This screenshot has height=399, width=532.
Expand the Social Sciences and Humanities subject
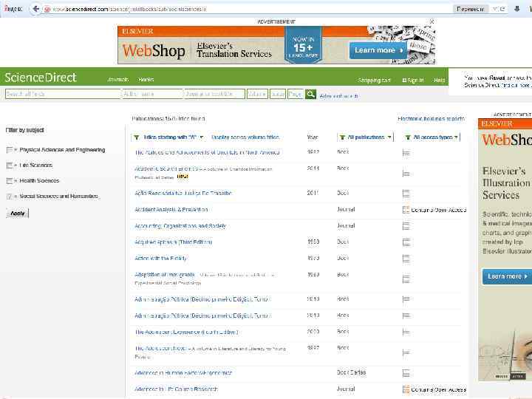click(16, 197)
